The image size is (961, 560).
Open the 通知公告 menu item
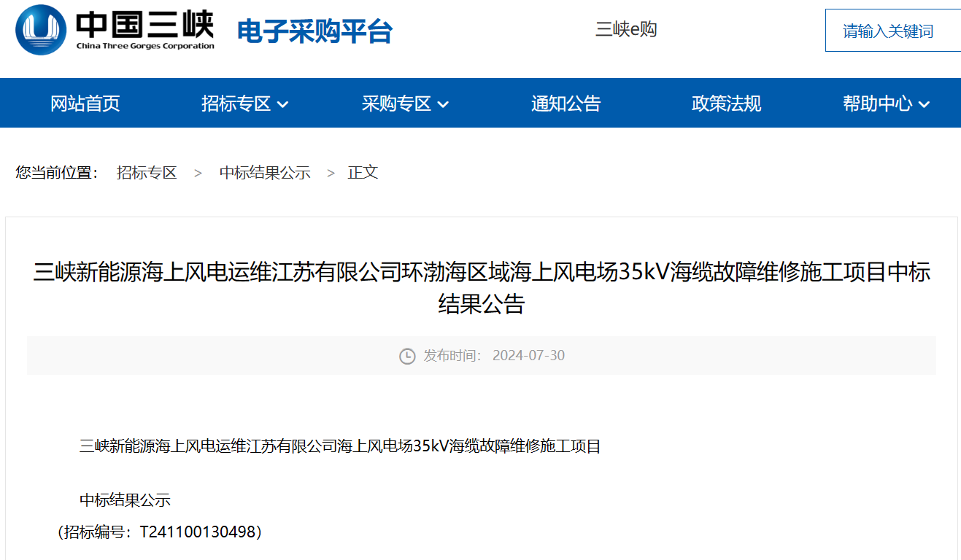pyautogui.click(x=566, y=104)
